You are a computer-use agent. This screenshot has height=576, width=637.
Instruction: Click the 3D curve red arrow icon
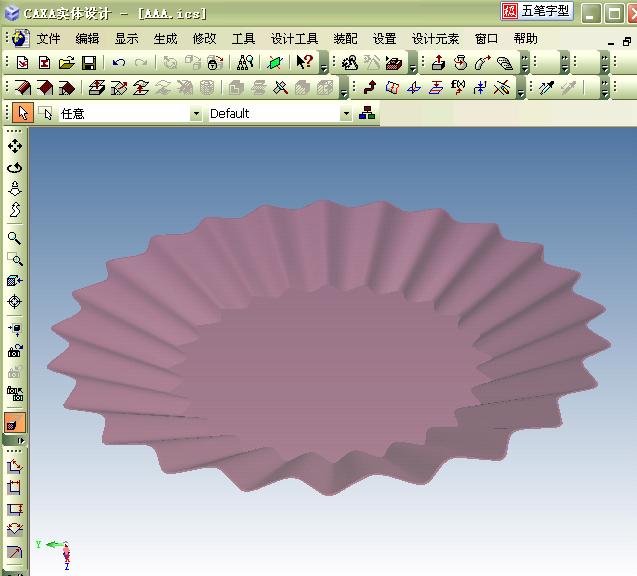click(370, 87)
